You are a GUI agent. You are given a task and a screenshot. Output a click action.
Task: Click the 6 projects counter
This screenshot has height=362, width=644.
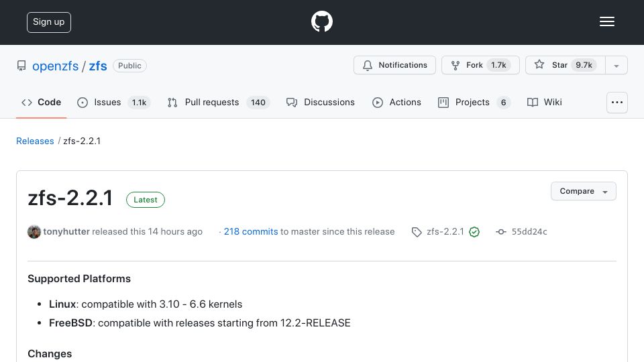[503, 102]
